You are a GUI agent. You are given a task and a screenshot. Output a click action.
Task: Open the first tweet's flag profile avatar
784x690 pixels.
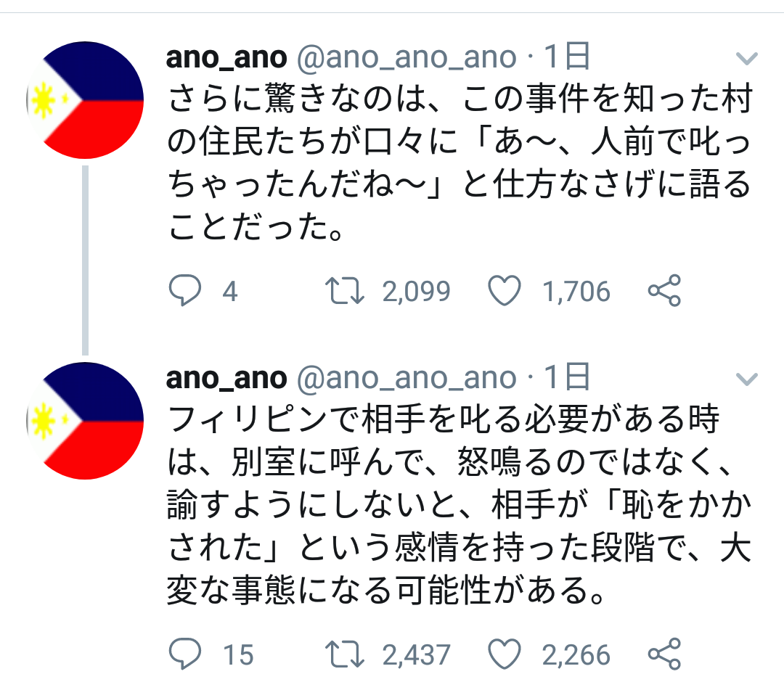click(x=85, y=100)
